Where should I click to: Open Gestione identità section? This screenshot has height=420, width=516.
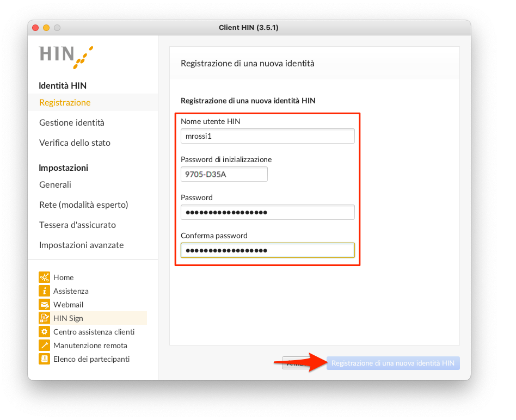(x=72, y=122)
